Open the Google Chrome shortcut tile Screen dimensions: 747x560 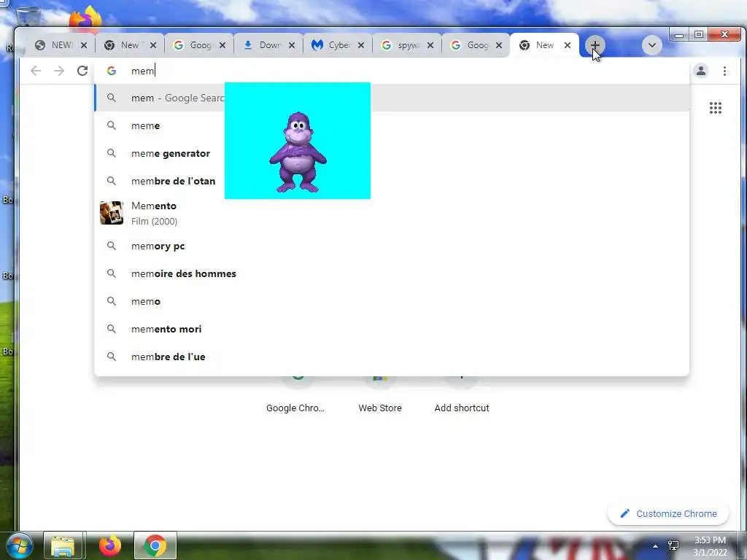[x=295, y=395]
